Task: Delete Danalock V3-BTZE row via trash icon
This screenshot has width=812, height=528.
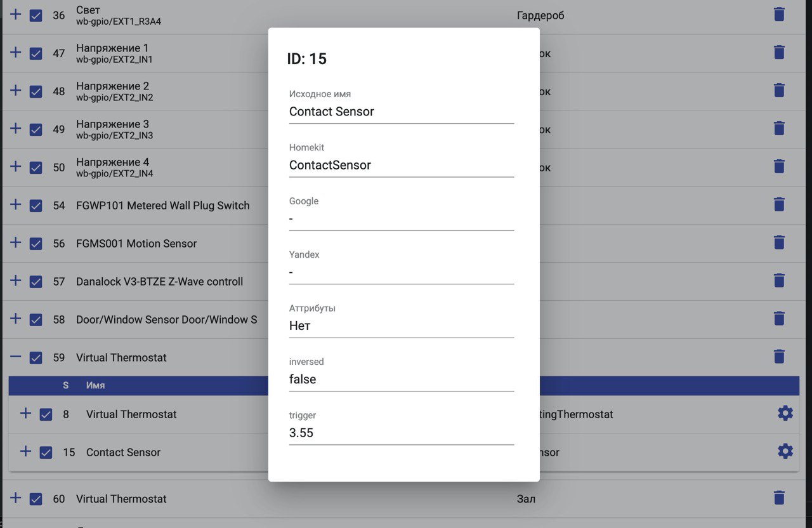Action: (780, 280)
